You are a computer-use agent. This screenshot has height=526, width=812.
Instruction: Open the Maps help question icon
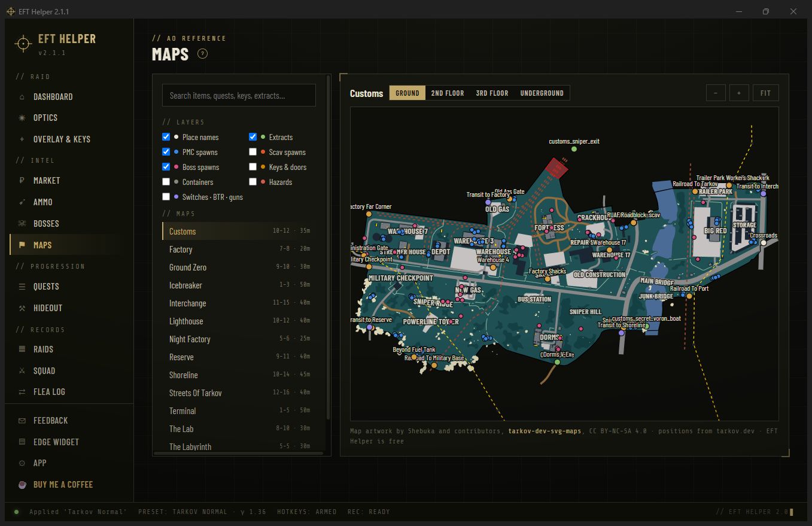tap(202, 54)
